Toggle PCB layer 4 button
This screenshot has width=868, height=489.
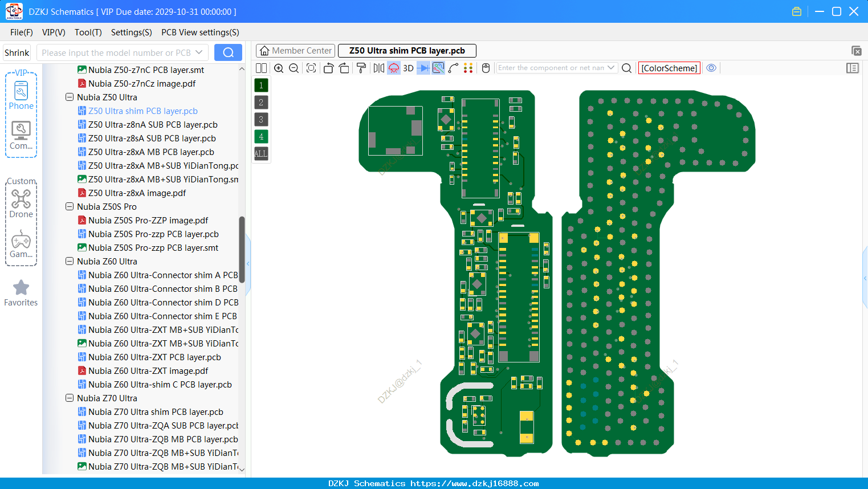click(x=261, y=137)
